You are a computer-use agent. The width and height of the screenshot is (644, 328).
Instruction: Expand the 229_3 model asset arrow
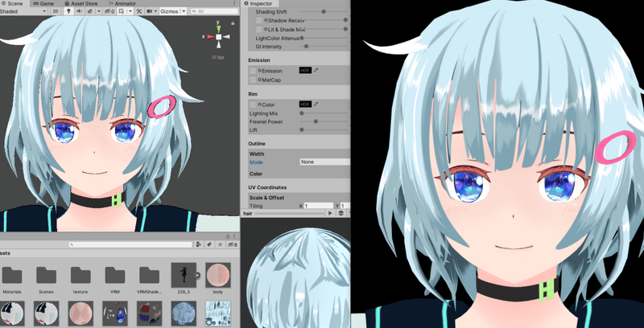coord(197,275)
